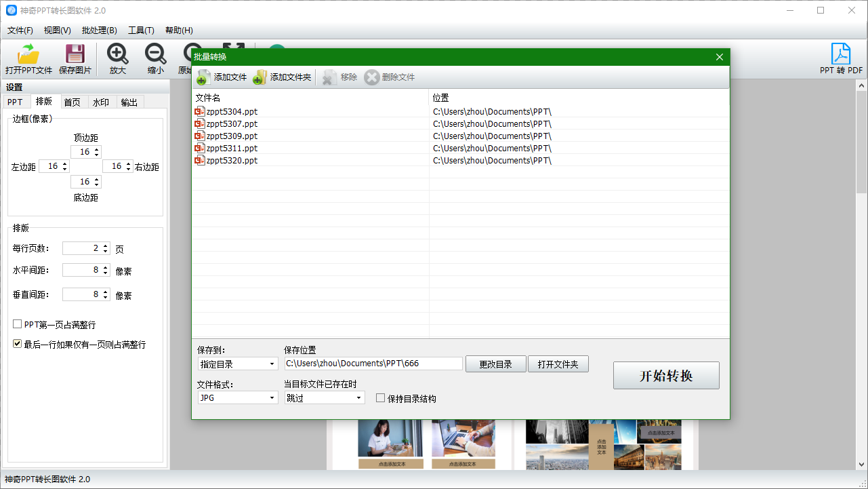The width and height of the screenshot is (868, 489).
Task: Click the PPT to PDF icon
Action: tap(841, 54)
